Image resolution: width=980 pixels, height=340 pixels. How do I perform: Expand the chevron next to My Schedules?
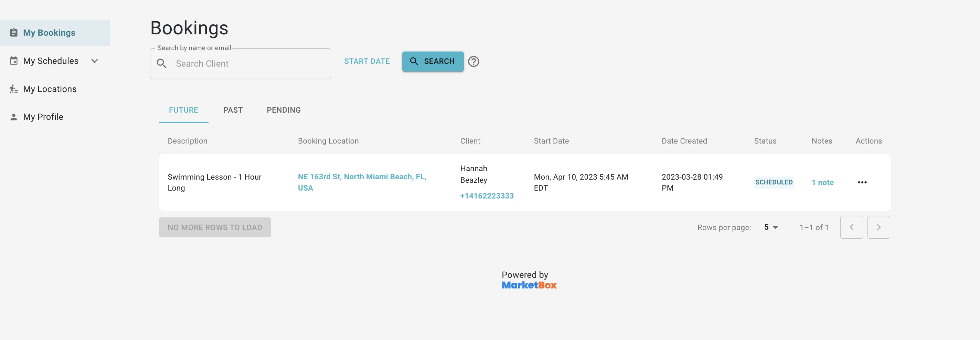pyautogui.click(x=95, y=60)
